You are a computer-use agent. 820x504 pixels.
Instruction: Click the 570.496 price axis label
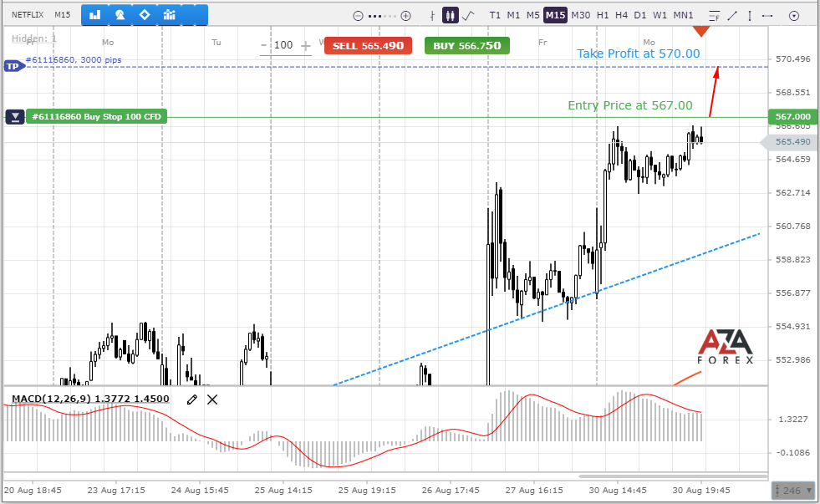point(792,59)
